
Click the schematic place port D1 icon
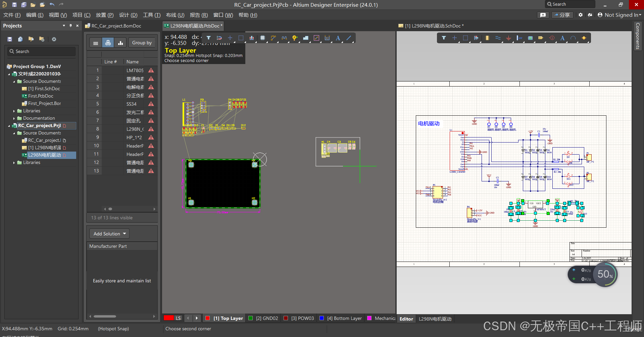[541, 38]
